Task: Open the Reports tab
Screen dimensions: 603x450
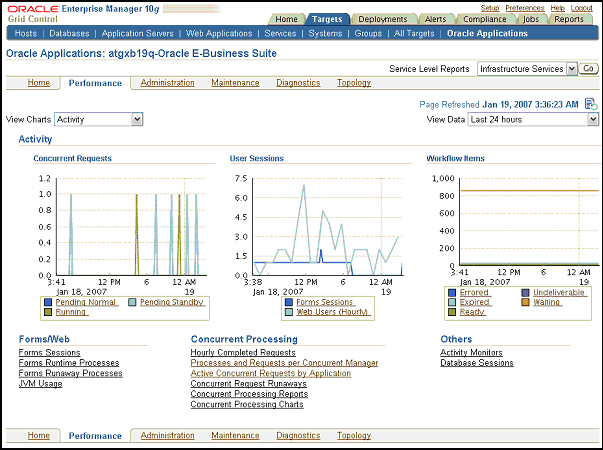Action: 569,19
